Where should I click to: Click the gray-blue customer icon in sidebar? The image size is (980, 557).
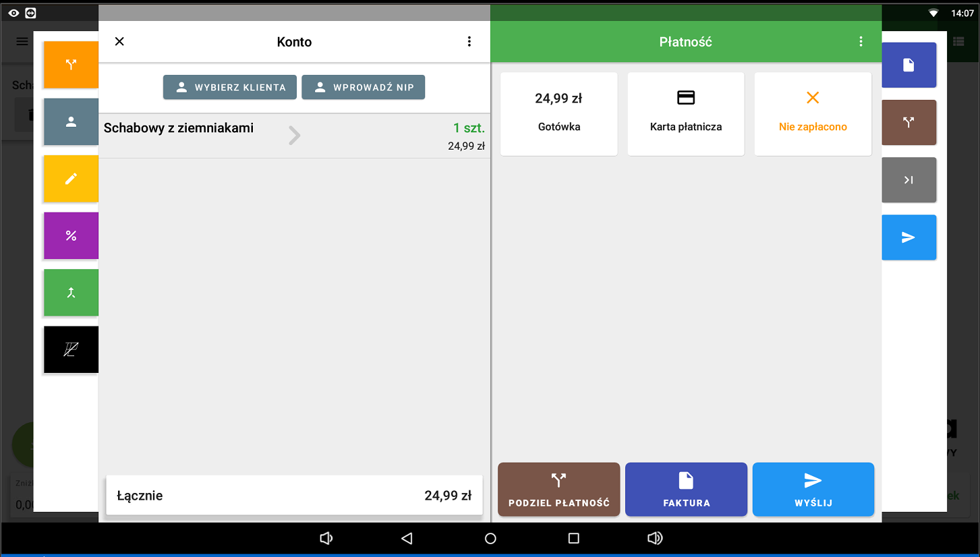71,122
